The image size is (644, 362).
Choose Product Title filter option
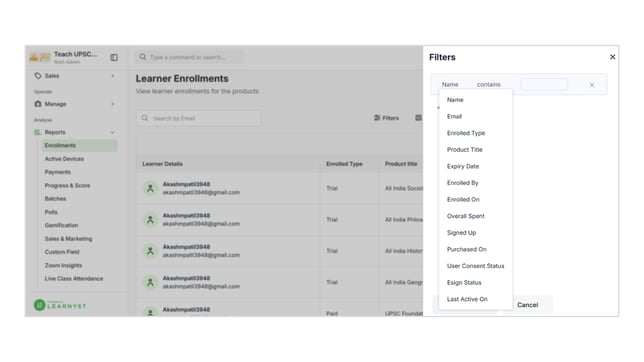[465, 150]
